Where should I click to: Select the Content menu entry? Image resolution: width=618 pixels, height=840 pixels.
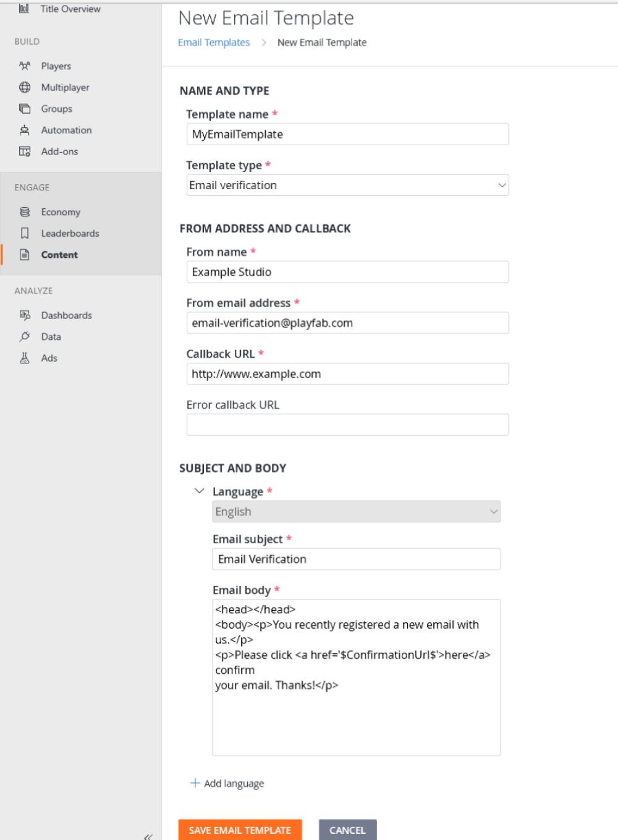[59, 254]
